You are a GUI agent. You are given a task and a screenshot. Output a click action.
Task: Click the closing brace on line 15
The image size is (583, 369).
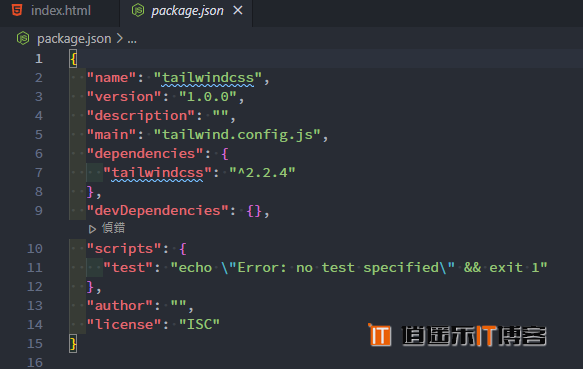coord(73,344)
